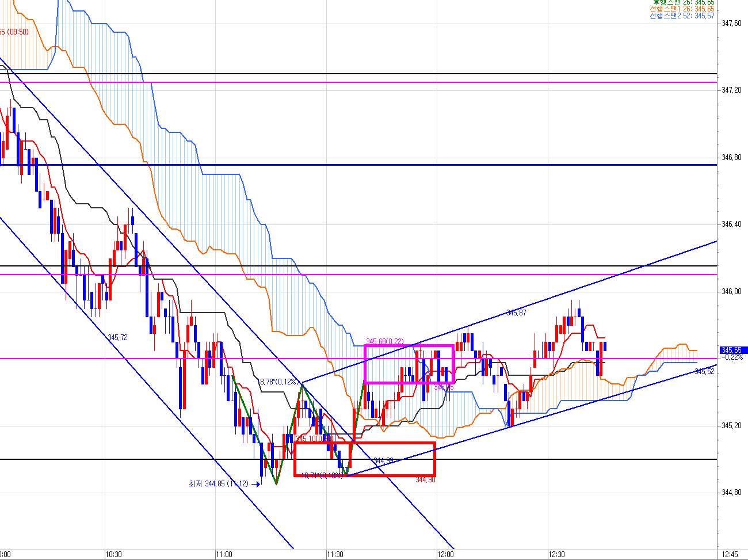Click the 11:00 time axis label

pos(224,554)
